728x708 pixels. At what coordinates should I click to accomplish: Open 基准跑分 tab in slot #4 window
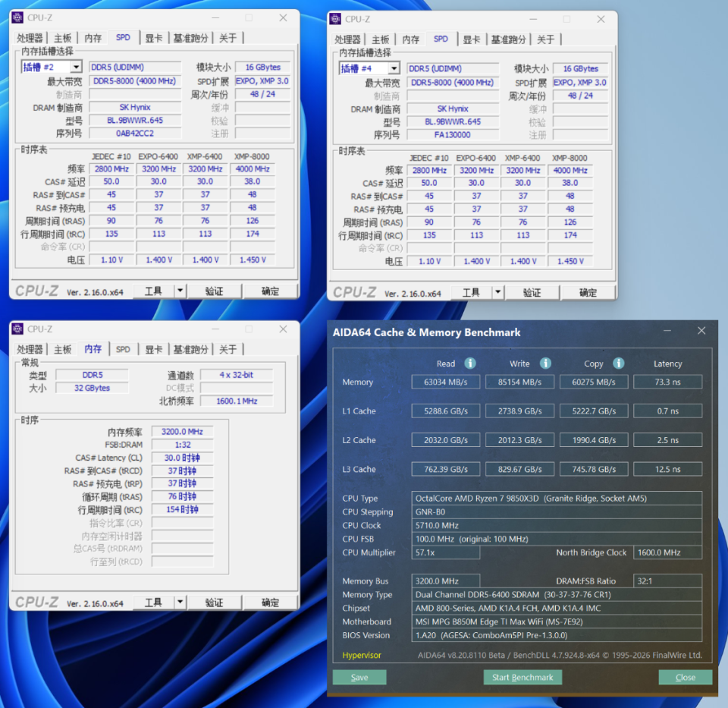tap(508, 39)
